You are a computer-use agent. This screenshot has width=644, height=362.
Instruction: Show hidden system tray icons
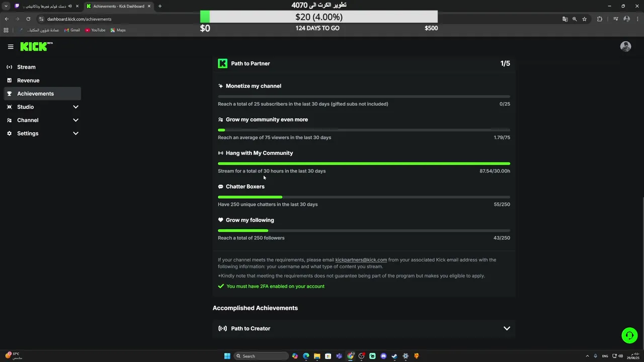pos(587,356)
